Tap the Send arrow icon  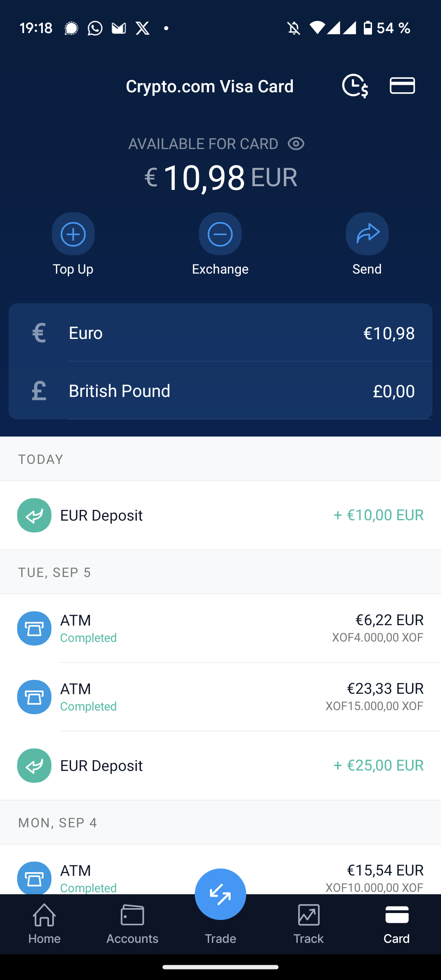(x=367, y=234)
